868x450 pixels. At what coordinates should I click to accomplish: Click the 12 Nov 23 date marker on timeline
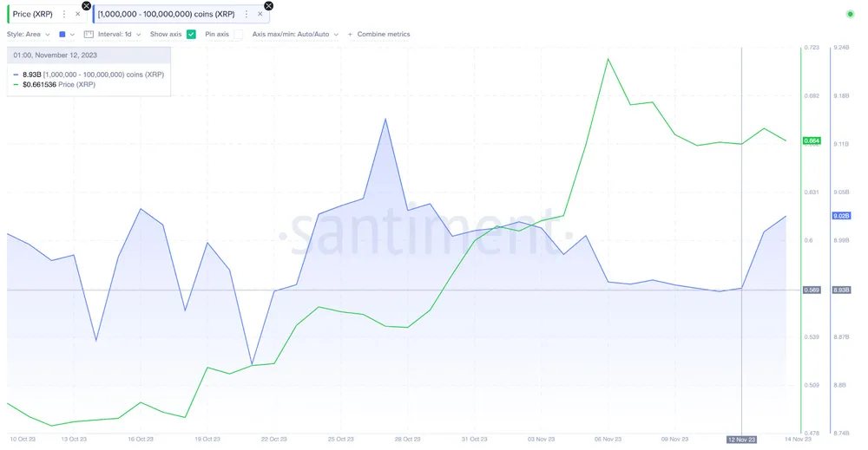(x=741, y=440)
